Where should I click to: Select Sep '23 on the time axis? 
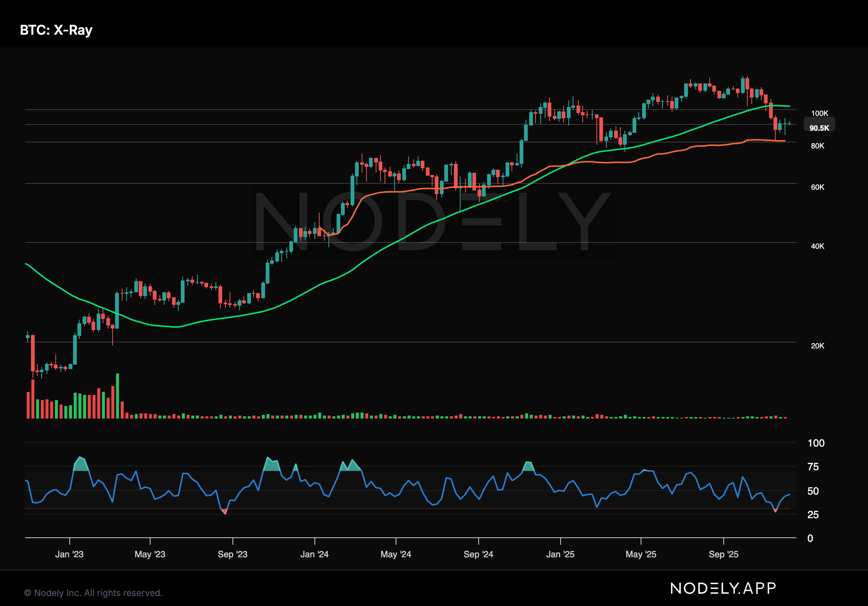tap(232, 554)
